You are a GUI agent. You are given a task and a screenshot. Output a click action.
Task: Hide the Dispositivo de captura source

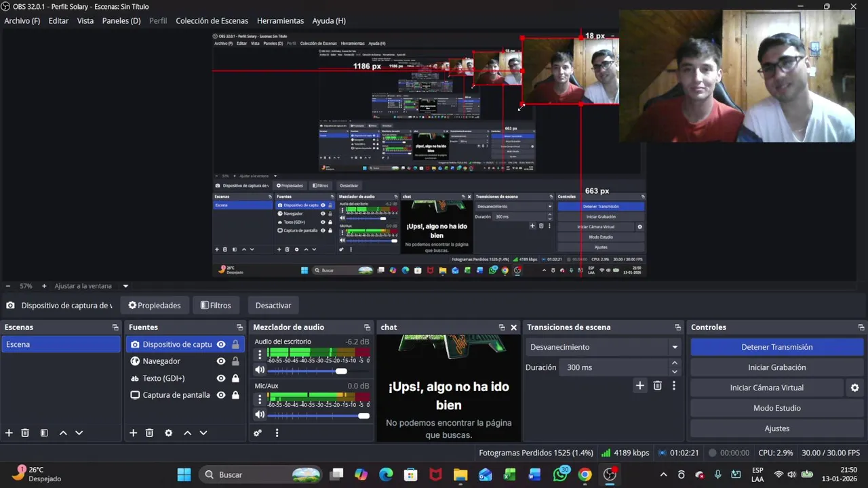tap(221, 344)
